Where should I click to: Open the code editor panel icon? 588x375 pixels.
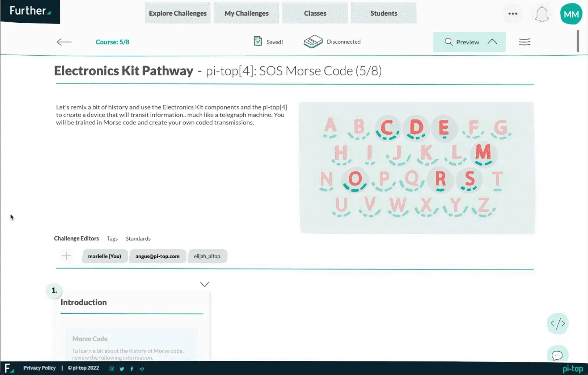point(557,324)
